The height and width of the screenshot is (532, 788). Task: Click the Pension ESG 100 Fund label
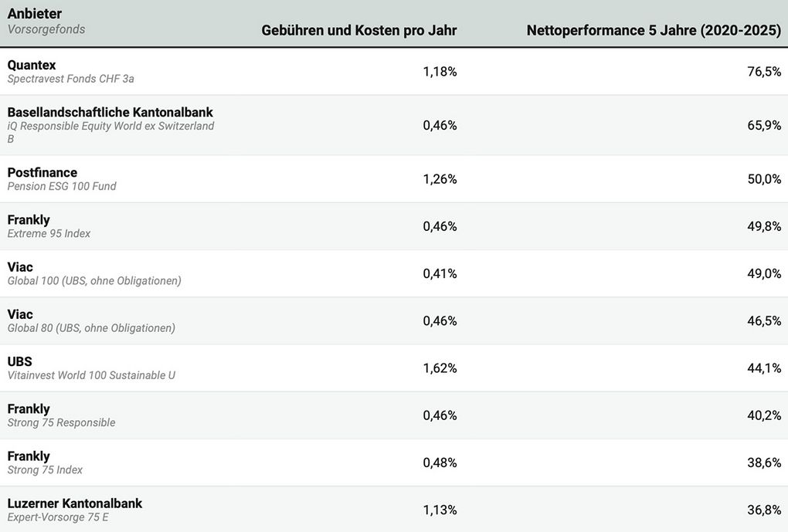[62, 186]
